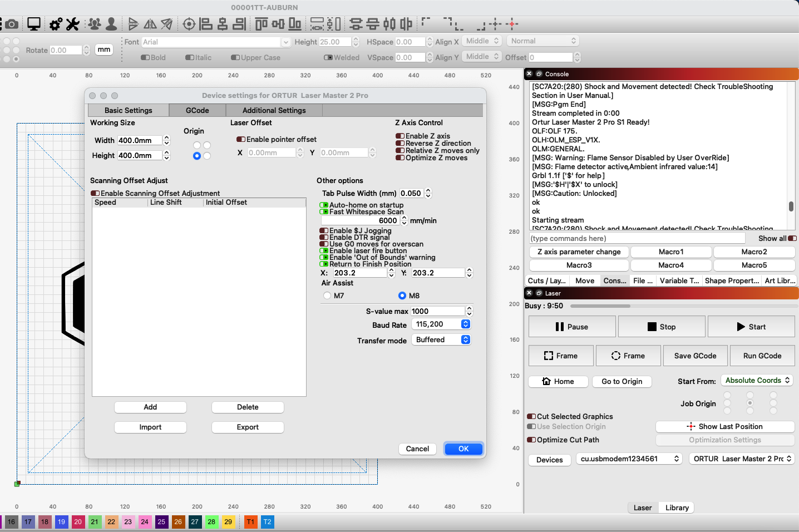
Task: Click Move to Upper Left corner icon
Action: tap(426, 22)
